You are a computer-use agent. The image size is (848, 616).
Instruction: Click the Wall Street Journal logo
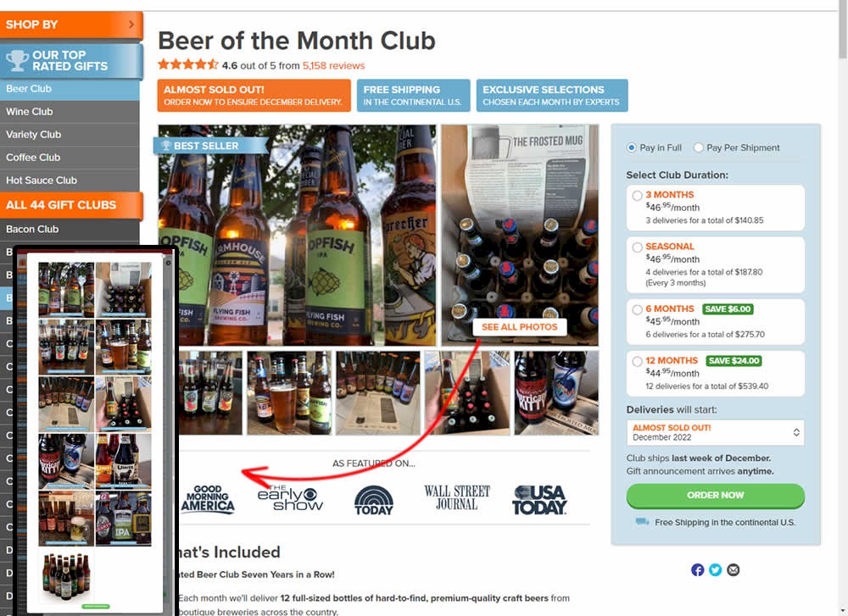pyautogui.click(x=457, y=497)
